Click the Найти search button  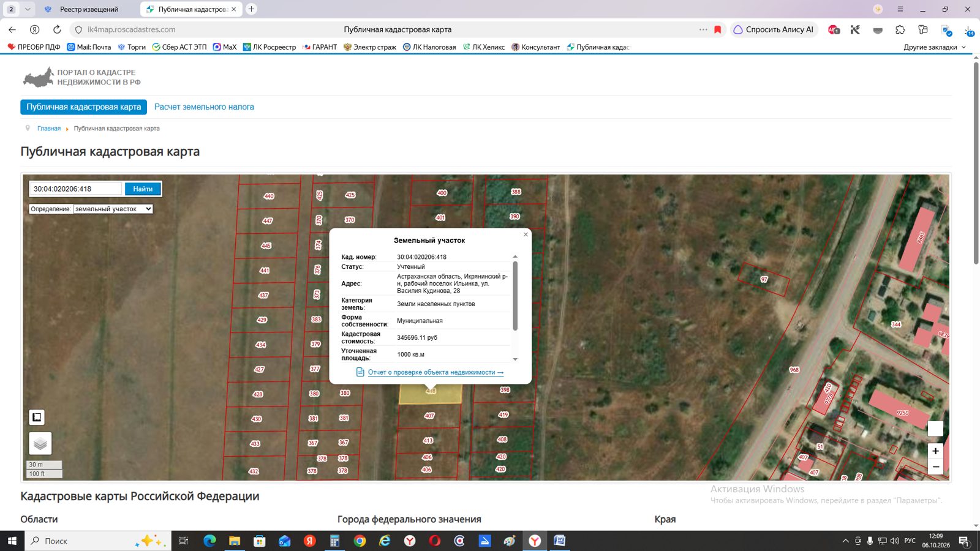tap(143, 189)
